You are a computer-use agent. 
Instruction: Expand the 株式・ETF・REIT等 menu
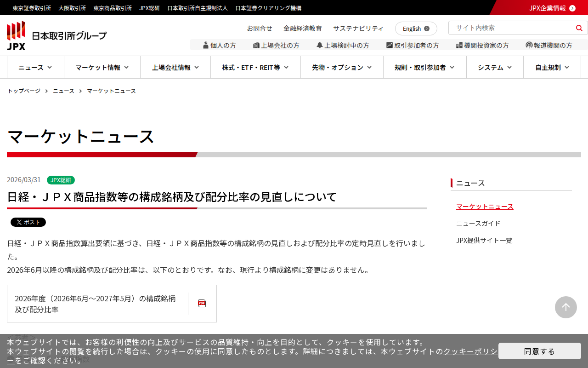[x=255, y=68]
